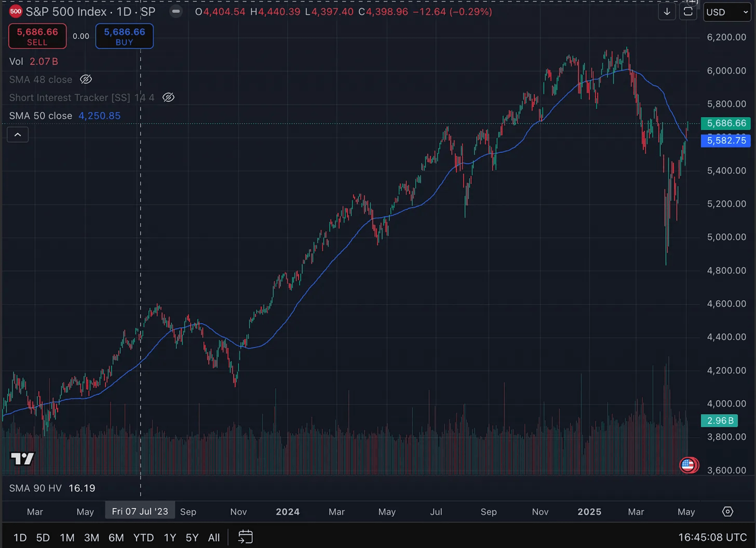
Task: Click the Jul label on time axis
Action: 436,512
